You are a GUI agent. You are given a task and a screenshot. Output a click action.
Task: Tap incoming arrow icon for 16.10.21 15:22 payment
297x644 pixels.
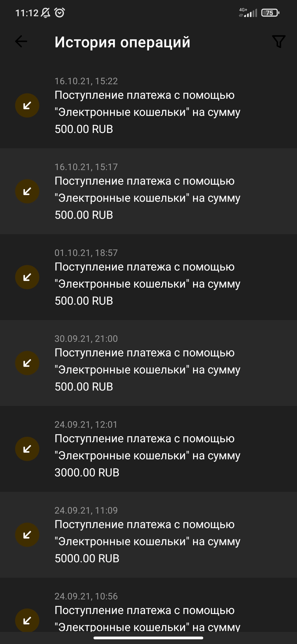pyautogui.click(x=27, y=105)
